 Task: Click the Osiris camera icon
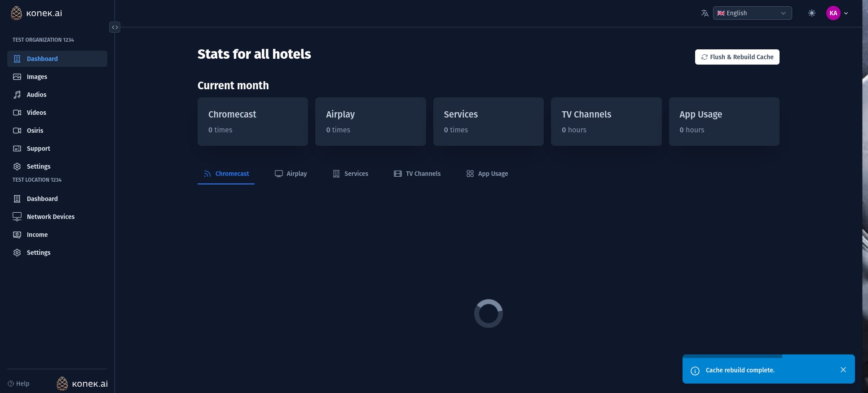coord(17,131)
